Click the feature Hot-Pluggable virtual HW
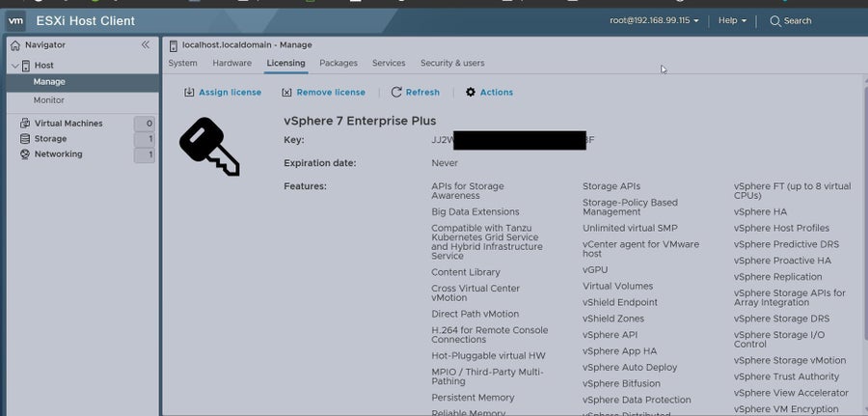Viewport: 868px width, 416px height. 488,355
